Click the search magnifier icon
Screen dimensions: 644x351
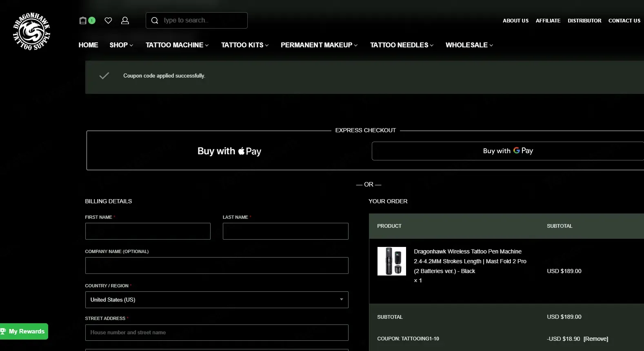pyautogui.click(x=155, y=20)
